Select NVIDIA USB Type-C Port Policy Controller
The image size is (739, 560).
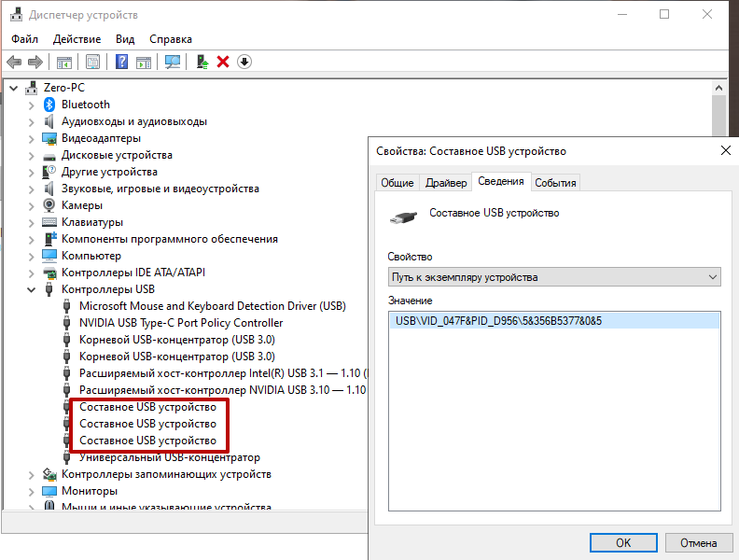[x=181, y=323]
